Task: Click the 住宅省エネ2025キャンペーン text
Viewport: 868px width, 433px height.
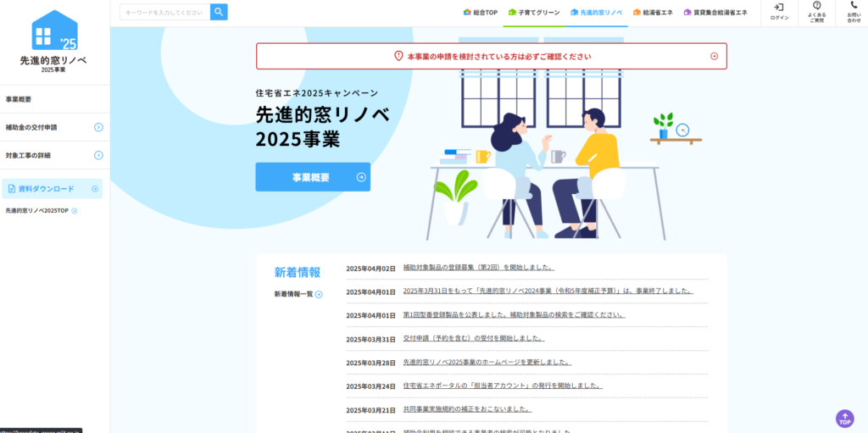Action: [x=317, y=93]
